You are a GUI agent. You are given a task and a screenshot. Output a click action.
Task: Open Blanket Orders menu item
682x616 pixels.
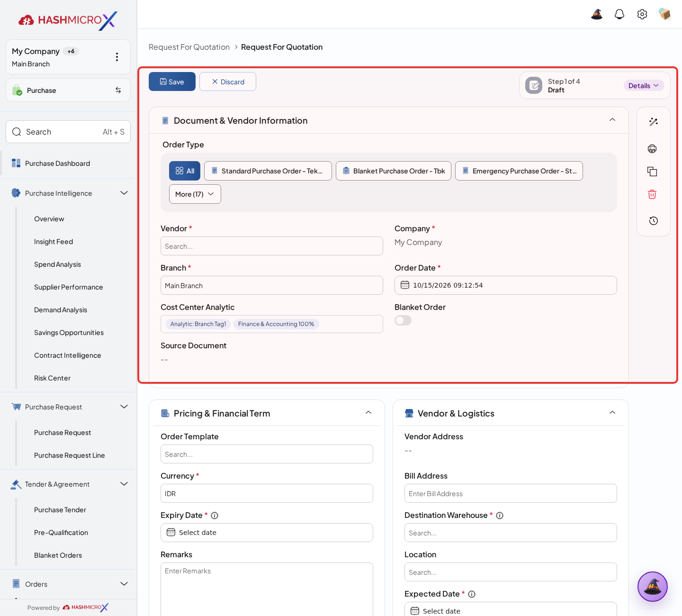(58, 555)
